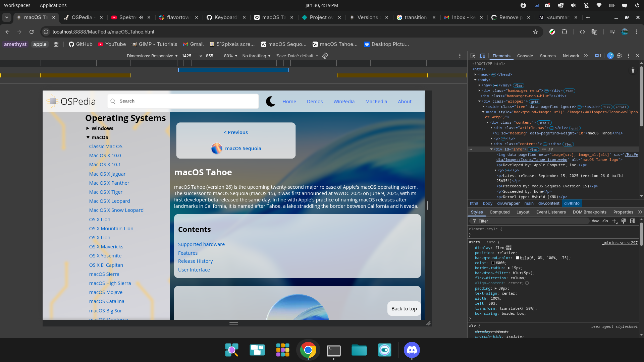Bookmark this page with the star icon
This screenshot has width=644, height=362.
coord(535,32)
